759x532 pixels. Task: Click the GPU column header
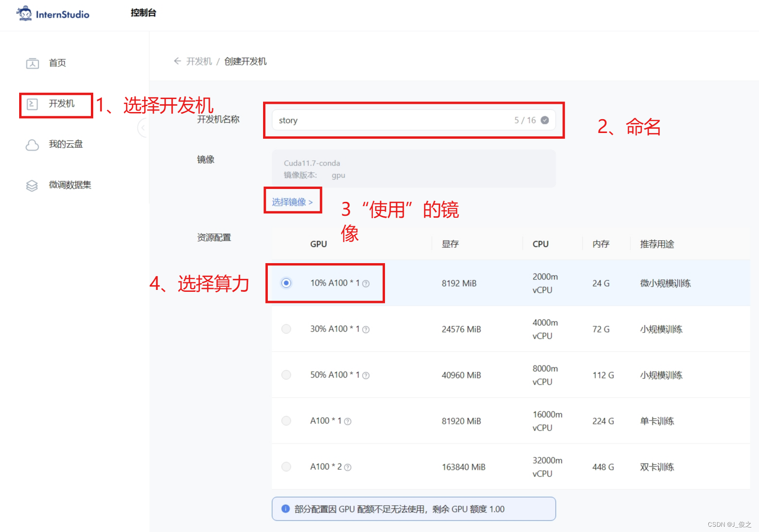point(319,244)
